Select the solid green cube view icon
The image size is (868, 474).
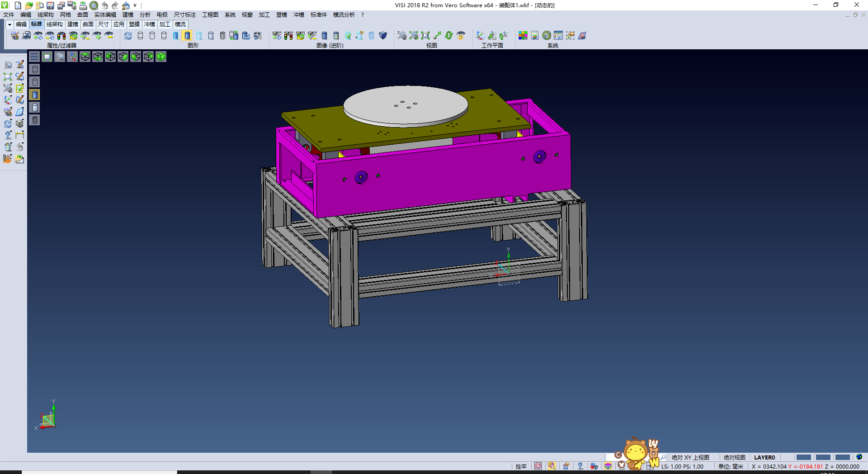(x=161, y=57)
